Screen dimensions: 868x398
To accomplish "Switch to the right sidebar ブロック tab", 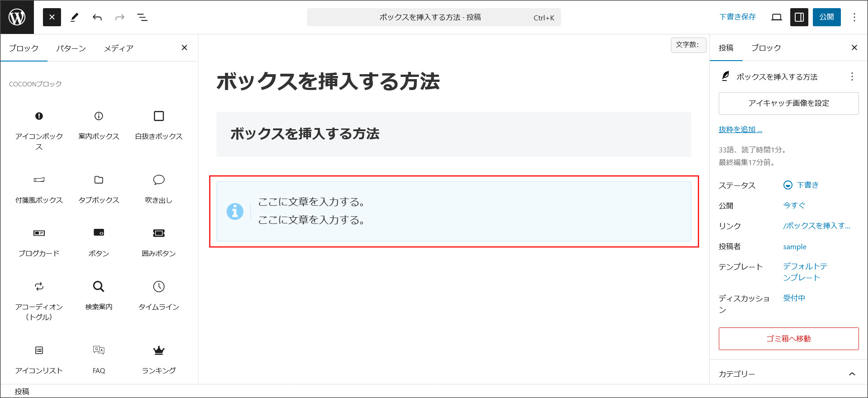I will coord(766,48).
